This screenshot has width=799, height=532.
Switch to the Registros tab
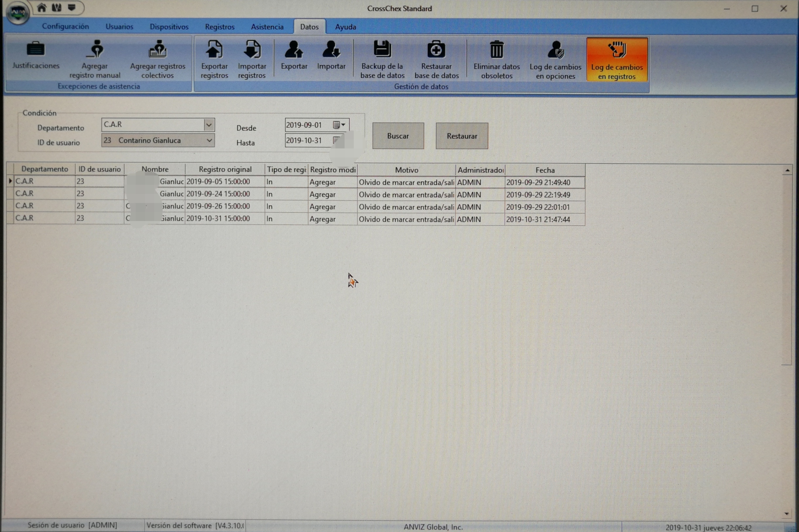(220, 27)
